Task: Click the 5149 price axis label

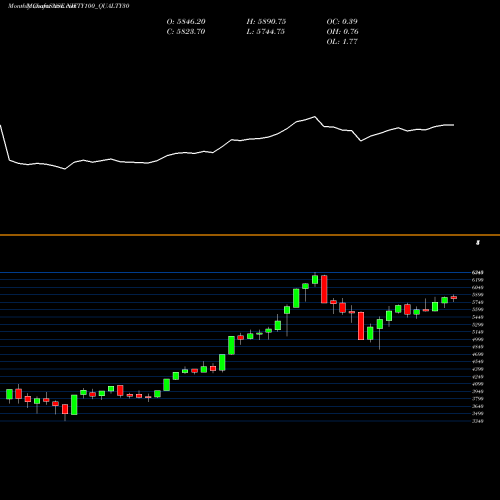Action: coord(478,332)
